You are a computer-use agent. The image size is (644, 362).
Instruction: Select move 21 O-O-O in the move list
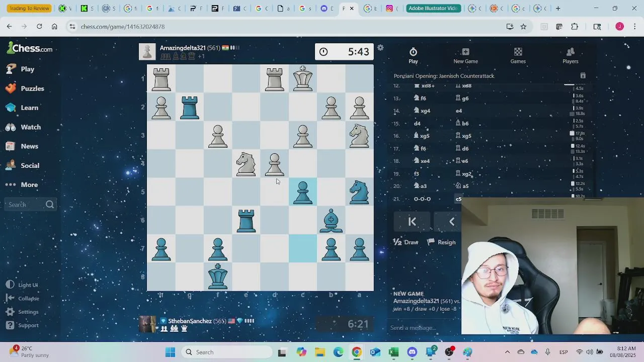(x=422, y=199)
